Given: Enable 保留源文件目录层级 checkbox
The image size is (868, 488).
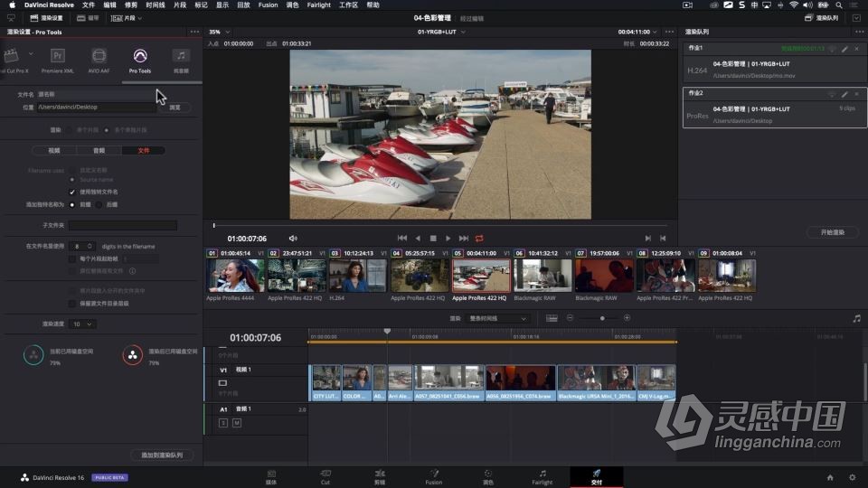Looking at the screenshot, I should (72, 304).
